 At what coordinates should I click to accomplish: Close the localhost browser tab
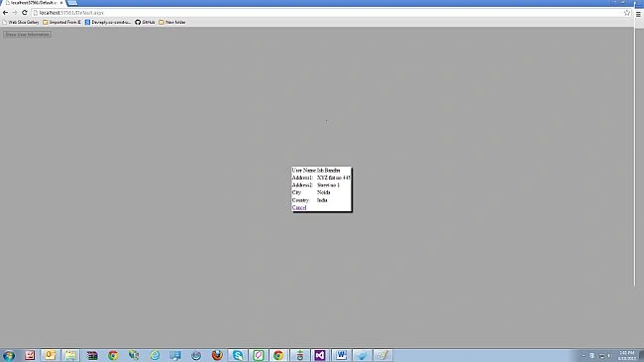click(61, 3)
